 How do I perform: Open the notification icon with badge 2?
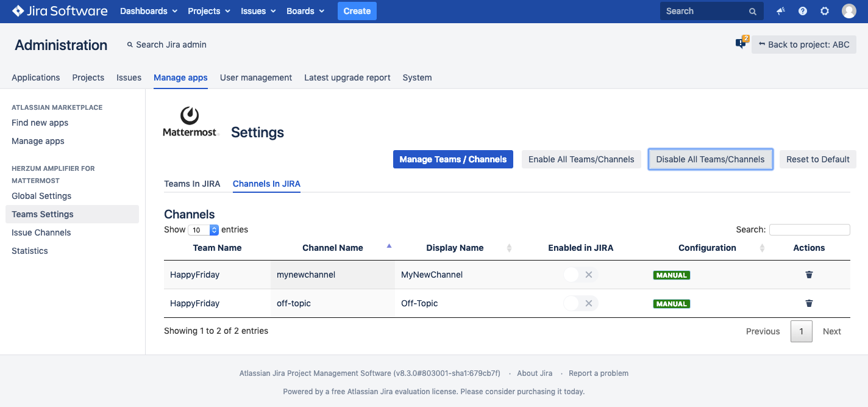click(741, 43)
